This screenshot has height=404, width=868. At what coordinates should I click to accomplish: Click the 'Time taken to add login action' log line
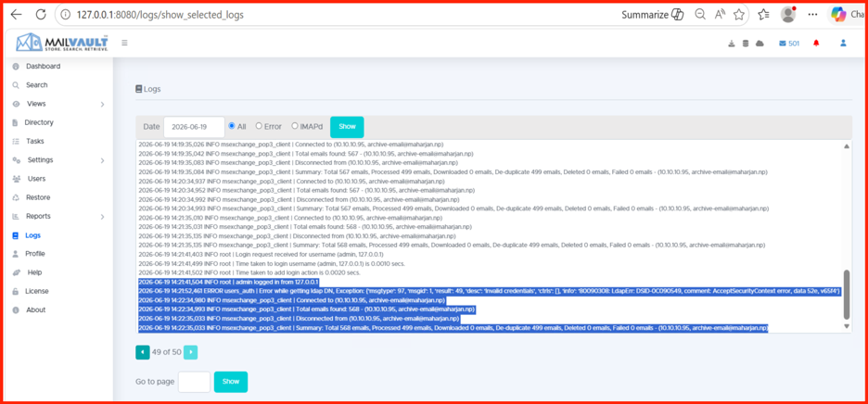[x=249, y=272]
